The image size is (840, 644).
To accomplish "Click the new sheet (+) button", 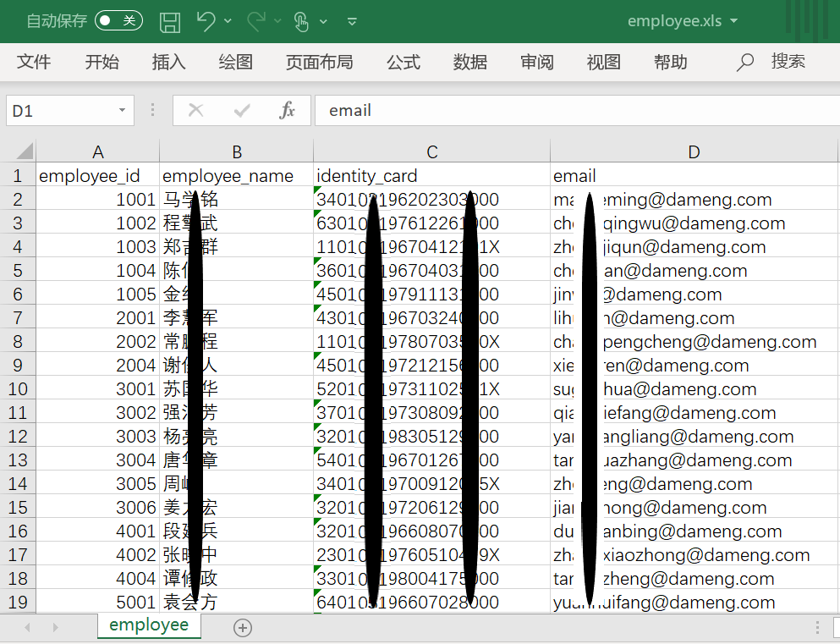I will [x=242, y=627].
